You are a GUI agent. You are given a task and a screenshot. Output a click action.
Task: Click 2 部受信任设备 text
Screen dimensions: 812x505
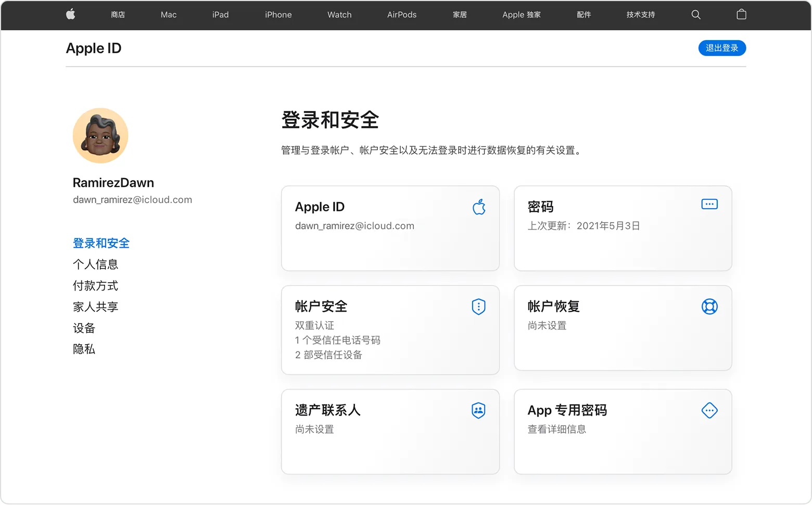coord(328,355)
